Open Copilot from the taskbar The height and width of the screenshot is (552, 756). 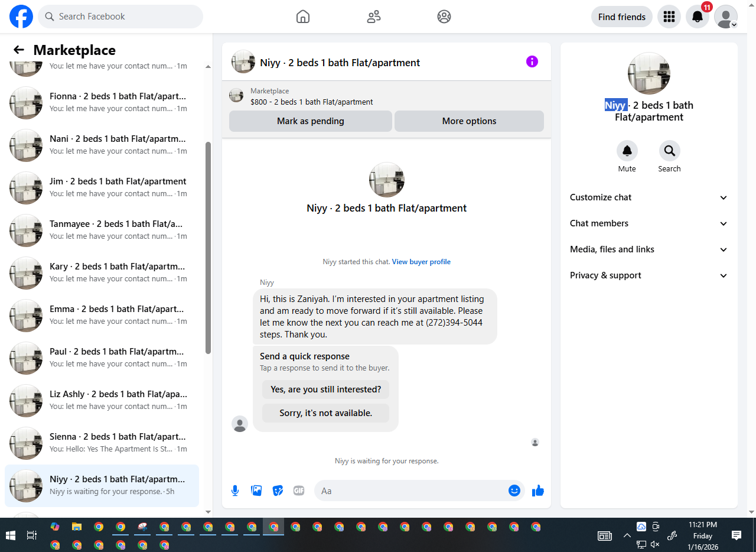(55, 527)
